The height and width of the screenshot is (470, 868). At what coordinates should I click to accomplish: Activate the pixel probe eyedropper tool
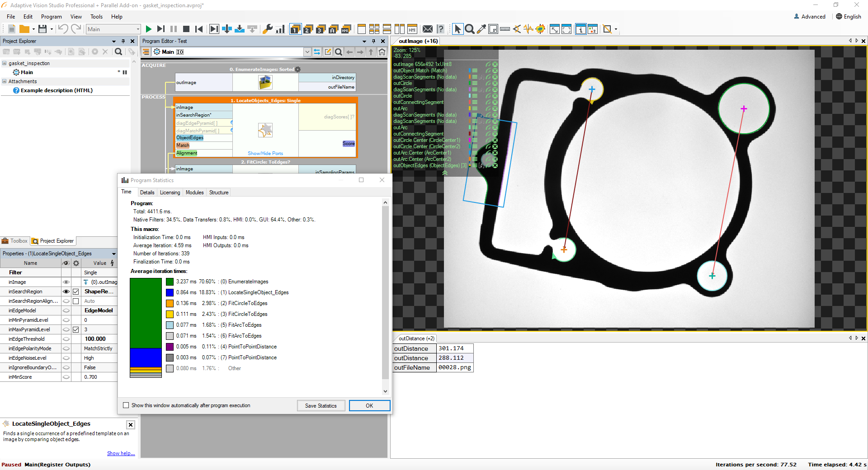(x=481, y=29)
